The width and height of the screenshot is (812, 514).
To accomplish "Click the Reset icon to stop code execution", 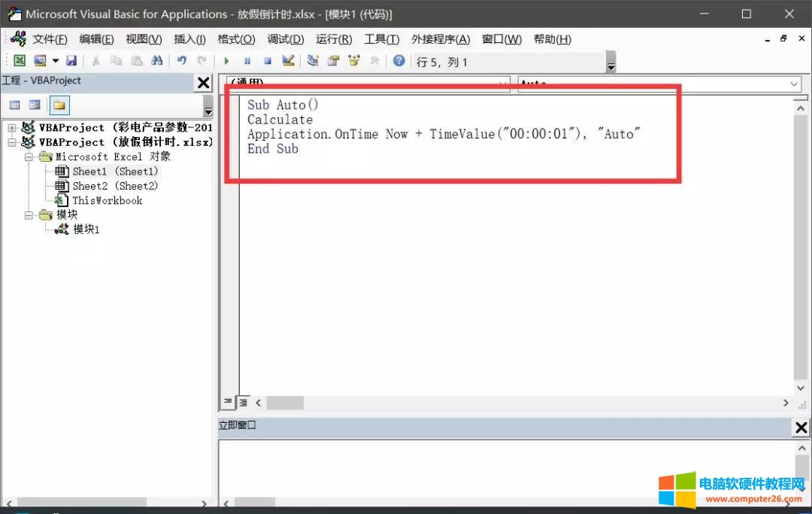I will 269,60.
